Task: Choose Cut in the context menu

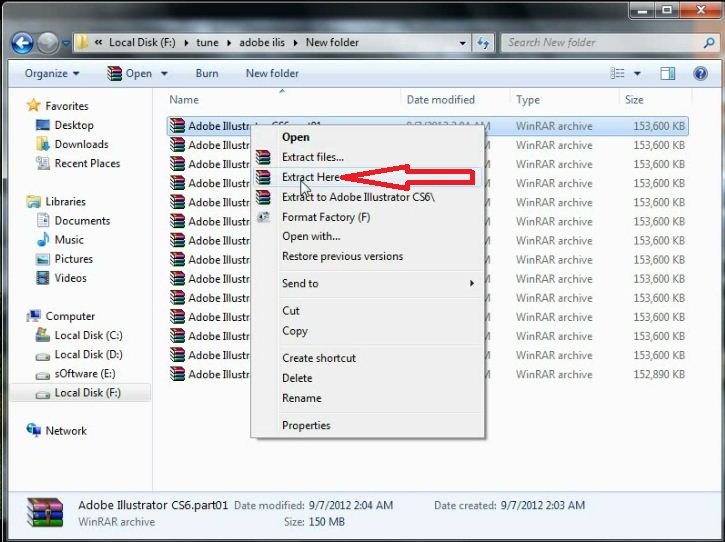Action: pos(290,311)
